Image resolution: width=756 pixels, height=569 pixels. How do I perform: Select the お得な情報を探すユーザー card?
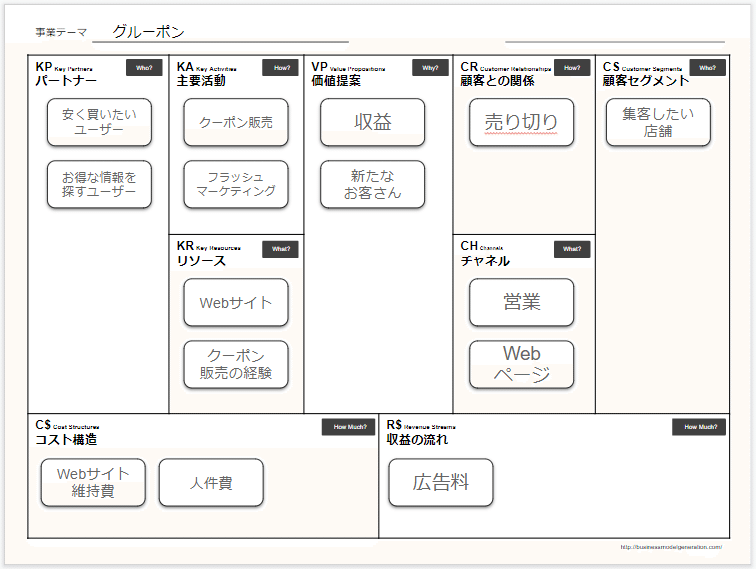click(x=99, y=184)
